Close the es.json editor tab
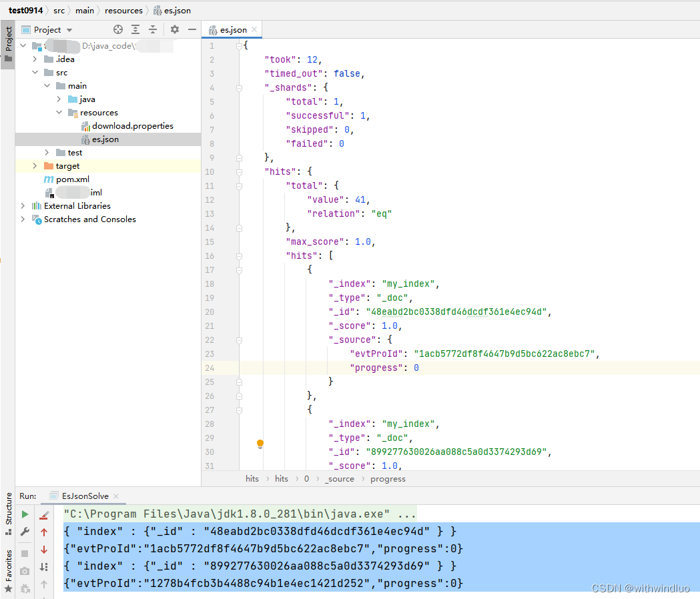Viewport: 700px width, 599px height. pyautogui.click(x=254, y=29)
